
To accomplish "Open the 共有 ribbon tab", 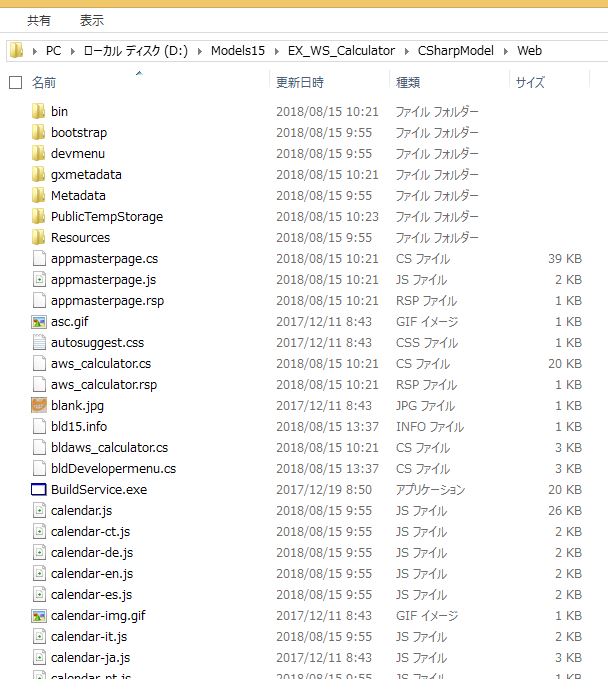I will coord(39,20).
